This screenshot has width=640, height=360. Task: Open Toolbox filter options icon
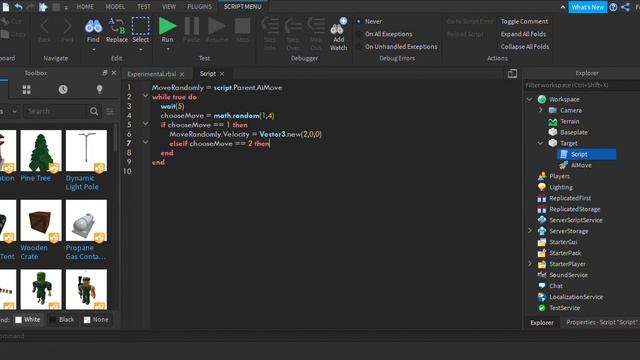click(x=109, y=111)
